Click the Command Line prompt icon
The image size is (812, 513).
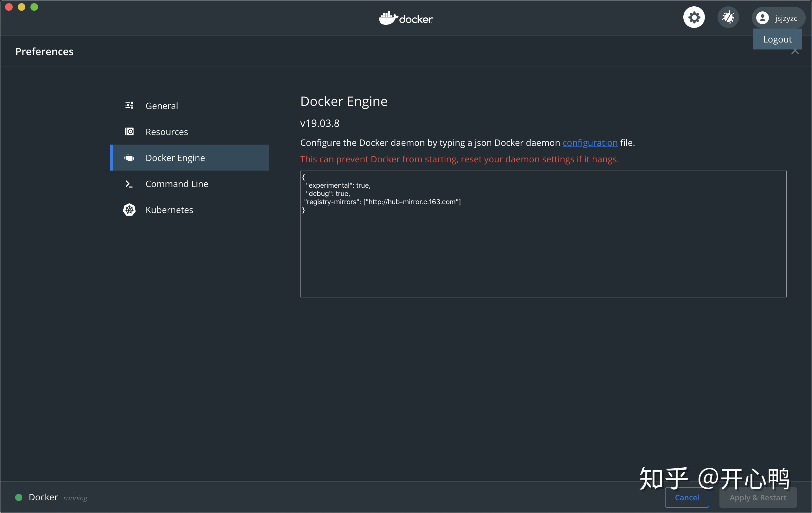tap(129, 184)
